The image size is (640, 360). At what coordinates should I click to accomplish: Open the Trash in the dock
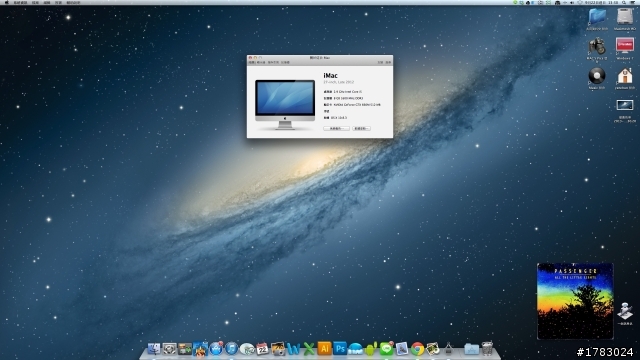coord(487,349)
